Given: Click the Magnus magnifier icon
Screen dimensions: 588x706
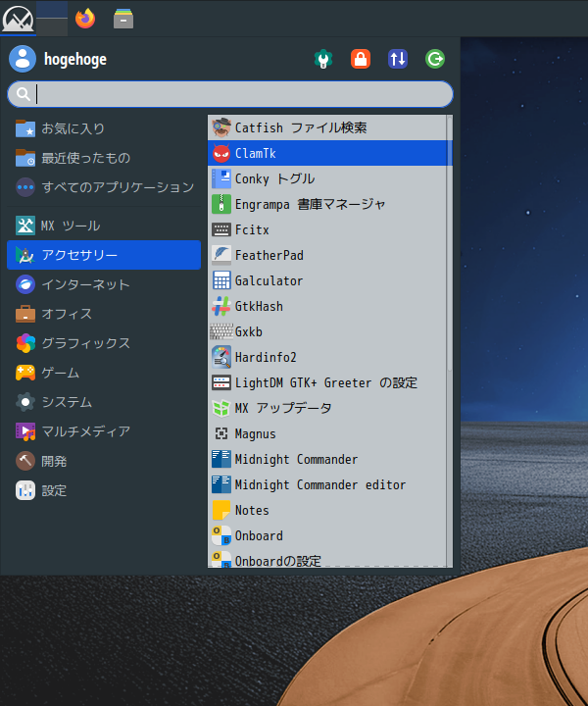Looking at the screenshot, I should click(x=221, y=433).
